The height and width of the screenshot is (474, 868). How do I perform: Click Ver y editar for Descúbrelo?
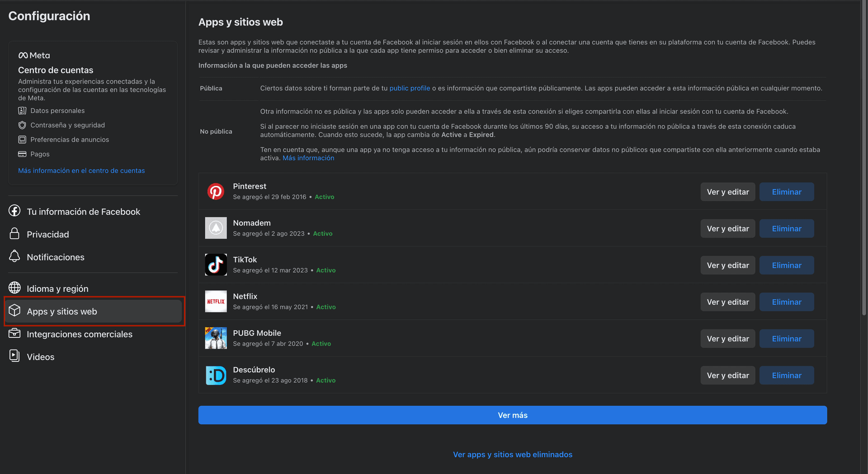pyautogui.click(x=728, y=375)
